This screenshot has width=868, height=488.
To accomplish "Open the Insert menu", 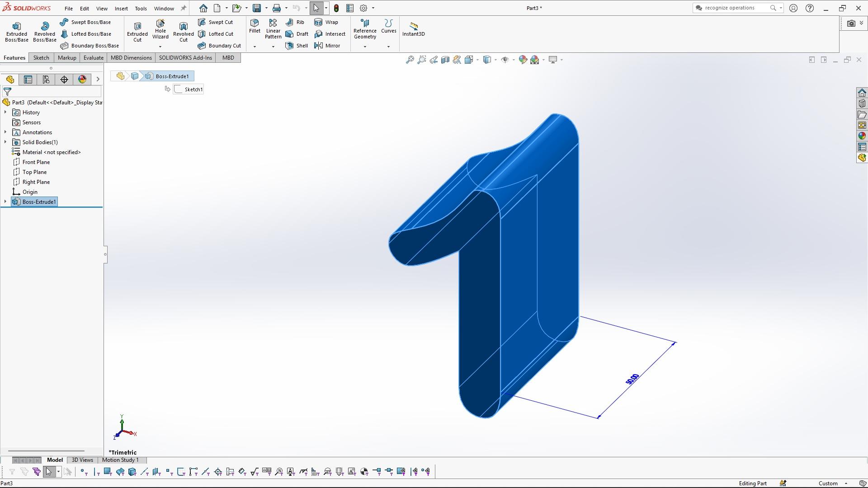I will [121, 9].
